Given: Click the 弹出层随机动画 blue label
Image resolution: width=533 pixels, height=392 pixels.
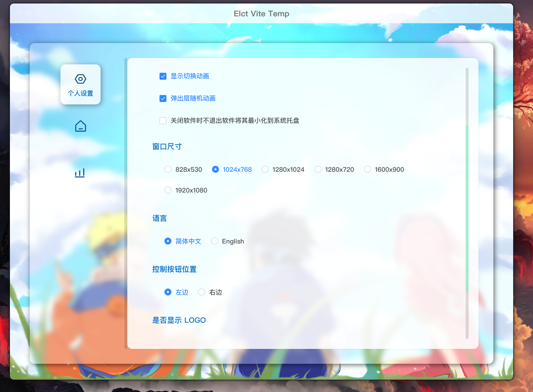Looking at the screenshot, I should (193, 98).
